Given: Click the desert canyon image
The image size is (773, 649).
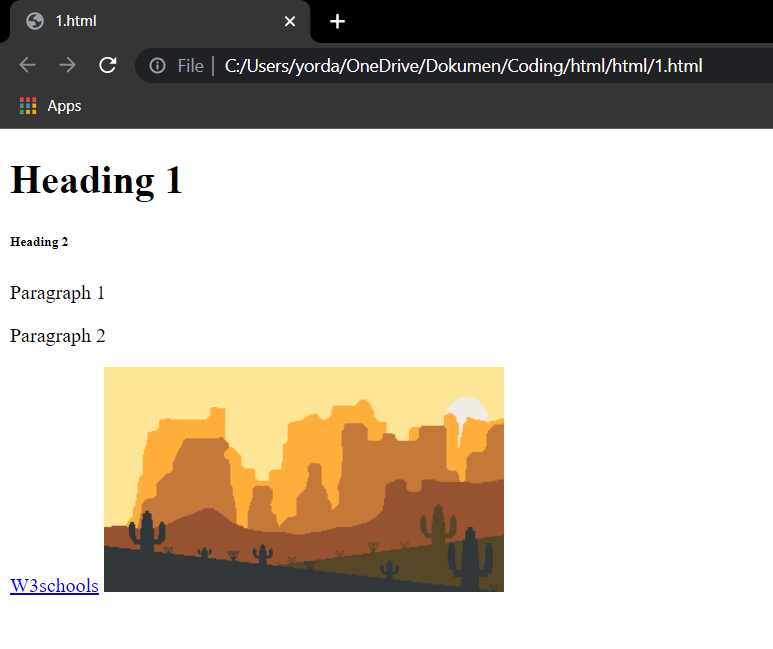Looking at the screenshot, I should [304, 479].
